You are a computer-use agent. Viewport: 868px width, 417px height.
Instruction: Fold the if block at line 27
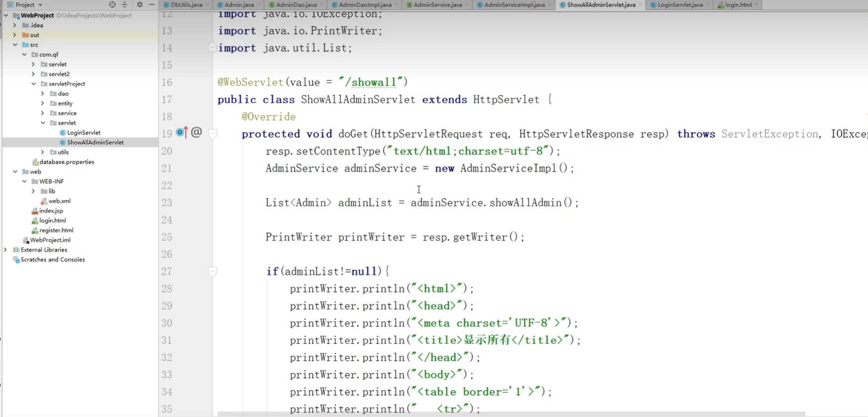coord(212,271)
